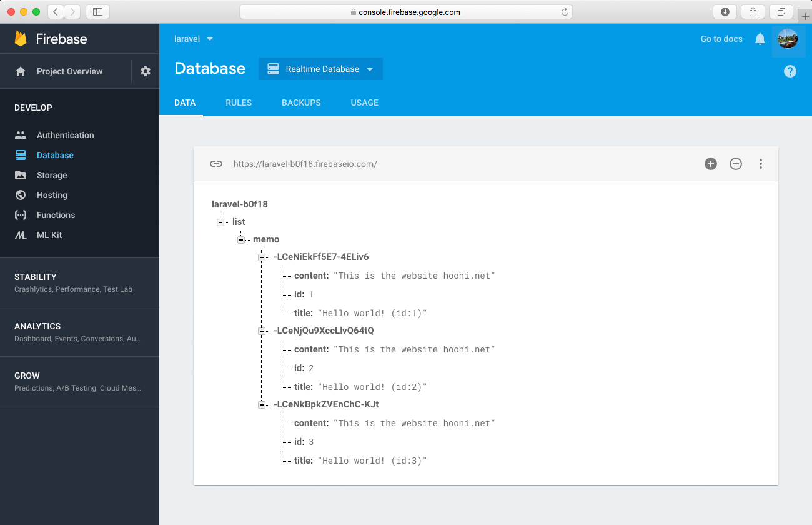
Task: Open Authentication in the sidebar
Action: tap(66, 135)
